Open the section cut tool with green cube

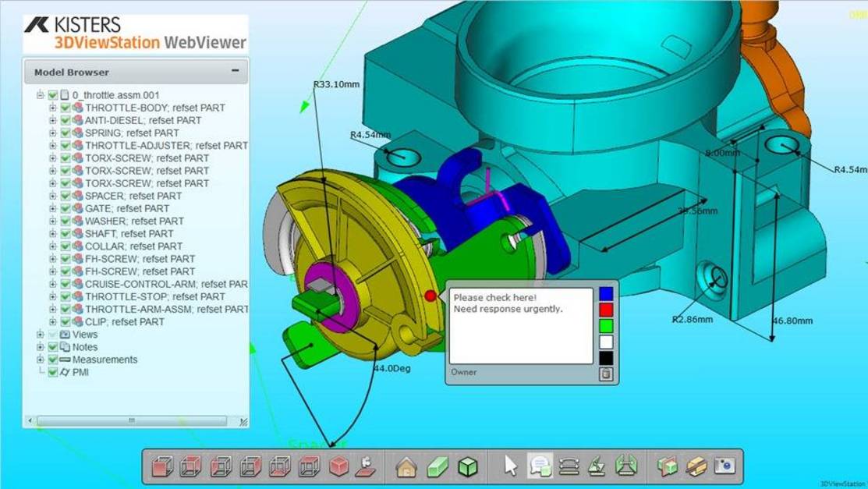coord(667,466)
